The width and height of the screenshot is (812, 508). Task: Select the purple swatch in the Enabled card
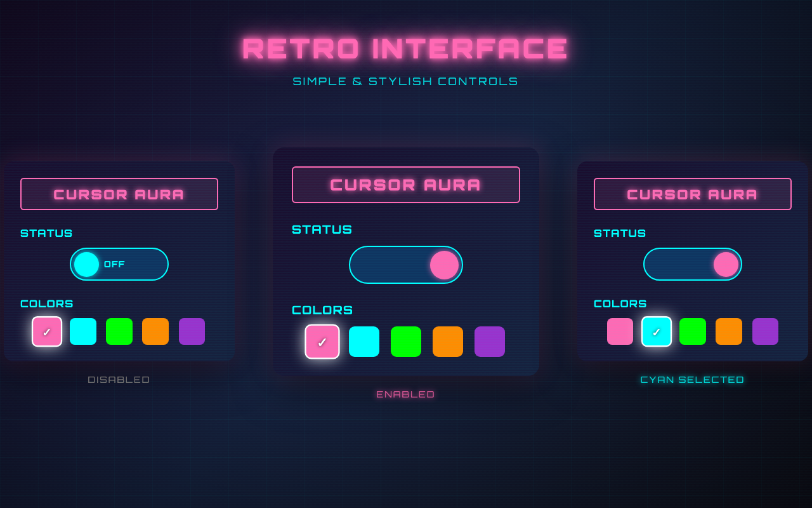489,342
